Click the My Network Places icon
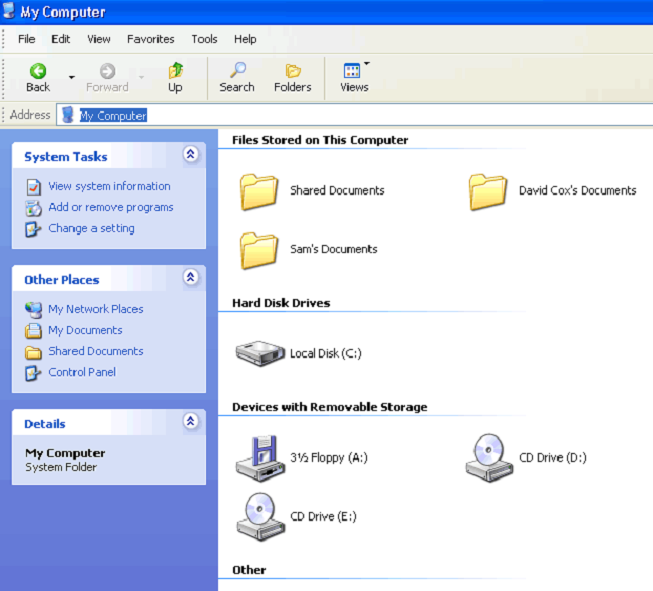653x591 pixels. point(33,310)
